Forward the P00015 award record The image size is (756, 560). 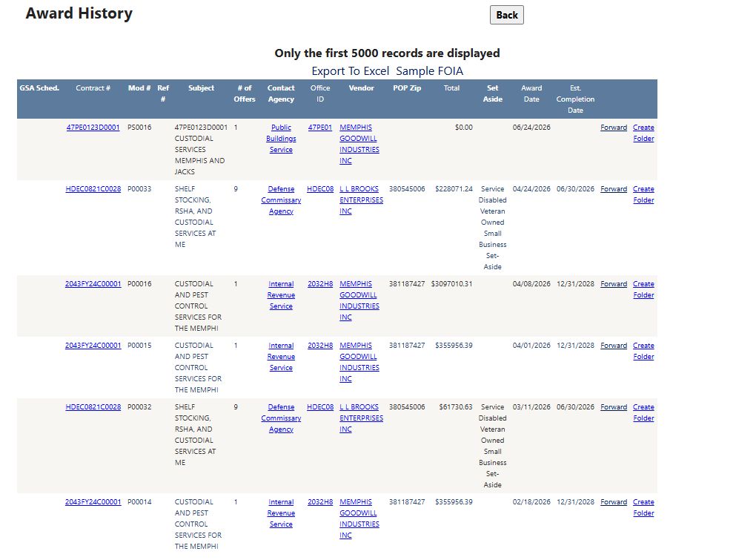[x=614, y=346]
